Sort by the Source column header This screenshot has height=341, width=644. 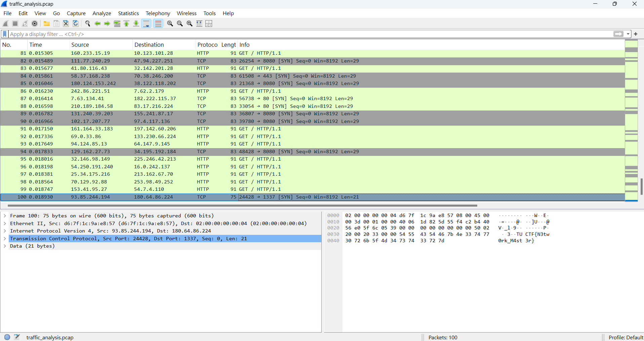100,45
